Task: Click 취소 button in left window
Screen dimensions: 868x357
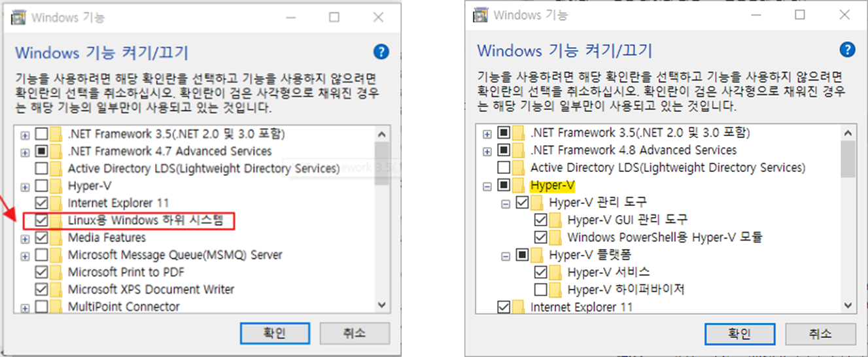Action: click(355, 333)
